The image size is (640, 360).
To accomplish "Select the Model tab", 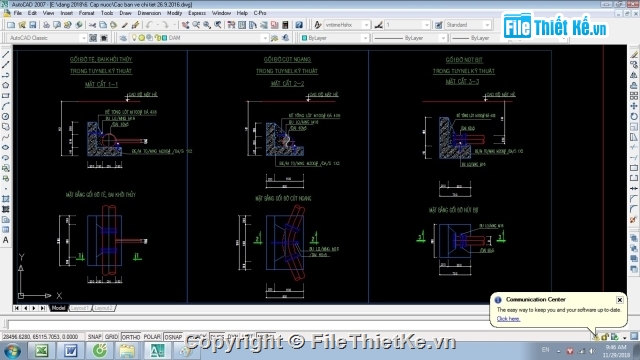I will pos(58,308).
